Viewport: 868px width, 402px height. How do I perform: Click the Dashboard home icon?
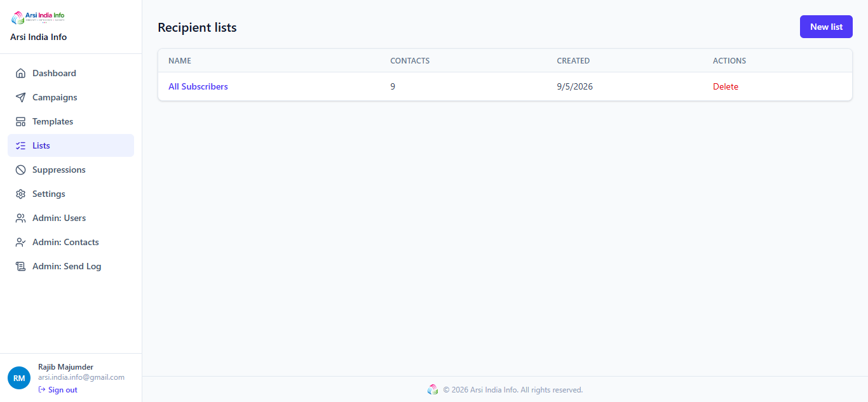(x=20, y=73)
